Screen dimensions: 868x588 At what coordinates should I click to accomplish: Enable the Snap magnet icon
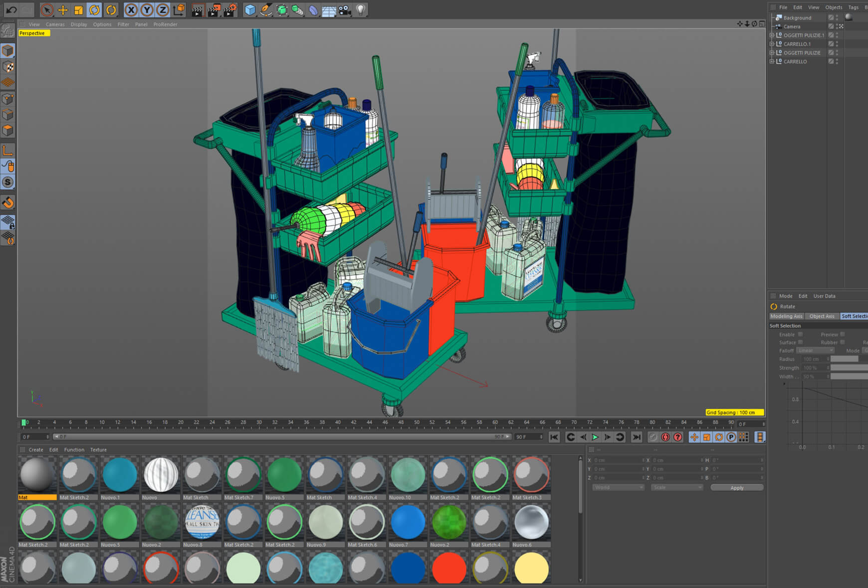point(8,202)
